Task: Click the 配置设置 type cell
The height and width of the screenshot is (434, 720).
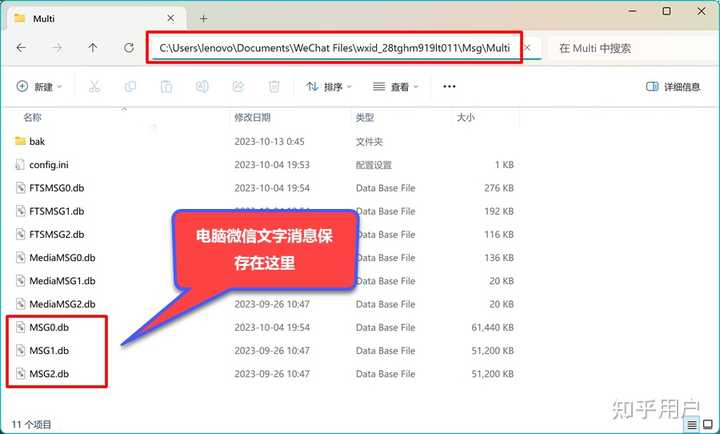Action: (x=373, y=165)
